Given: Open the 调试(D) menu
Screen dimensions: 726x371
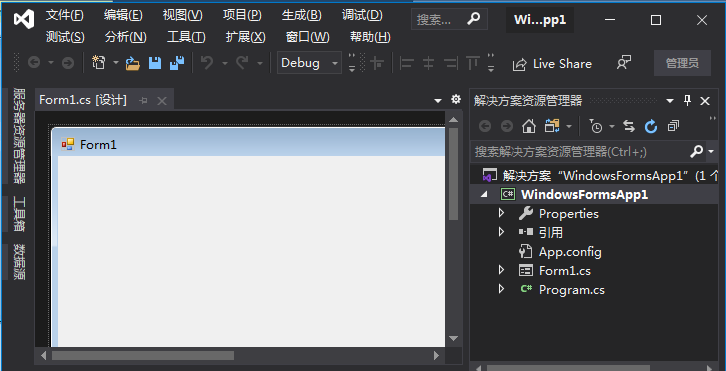Looking at the screenshot, I should pyautogui.click(x=362, y=15).
